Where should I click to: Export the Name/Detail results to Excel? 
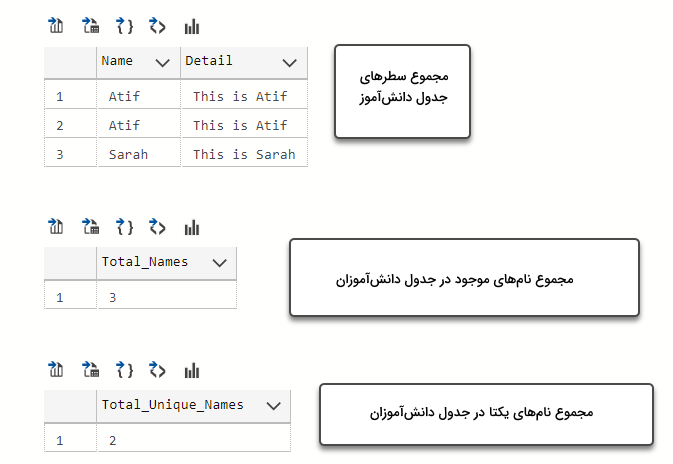91,26
